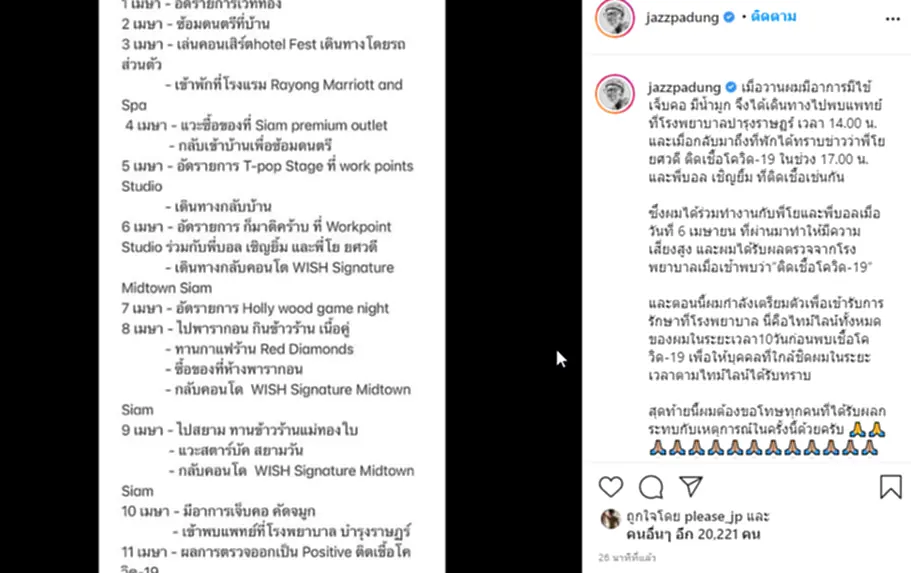Click jazzpadung username in caption

pyautogui.click(x=684, y=87)
